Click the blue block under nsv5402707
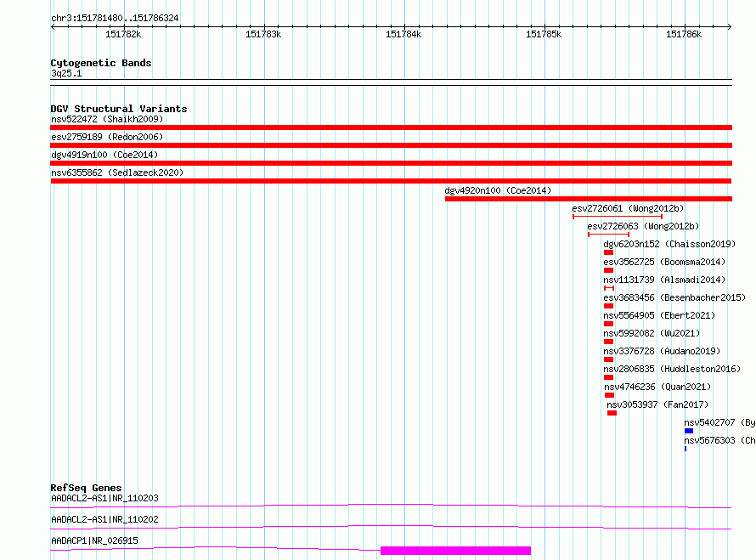 click(689, 431)
